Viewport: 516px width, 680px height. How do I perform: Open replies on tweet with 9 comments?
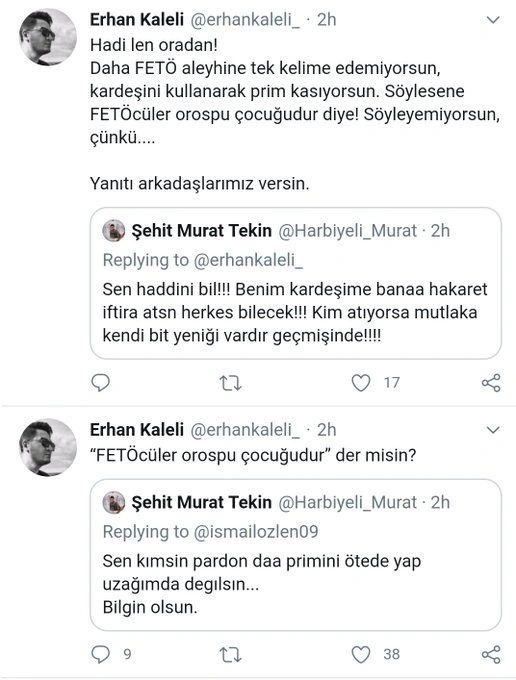pyautogui.click(x=101, y=654)
